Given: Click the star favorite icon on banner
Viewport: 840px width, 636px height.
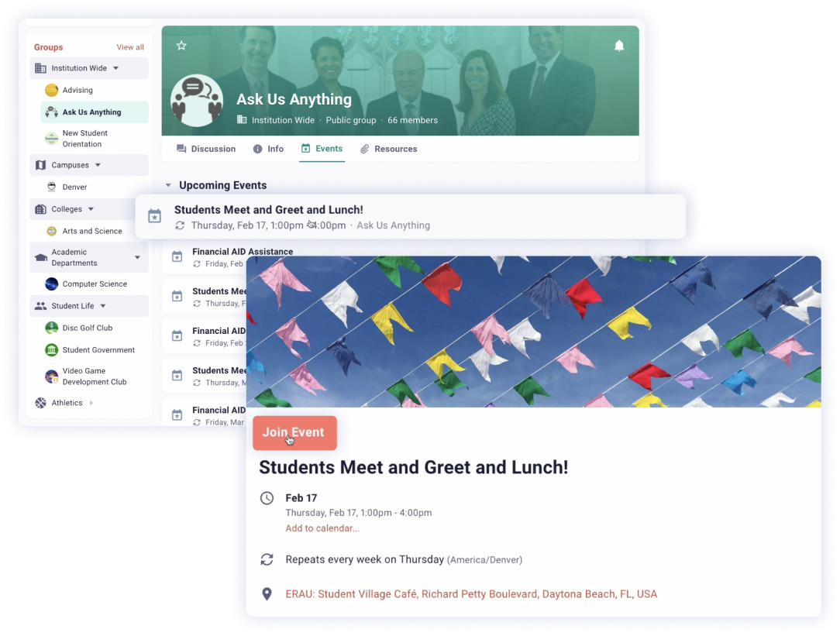Looking at the screenshot, I should [181, 46].
